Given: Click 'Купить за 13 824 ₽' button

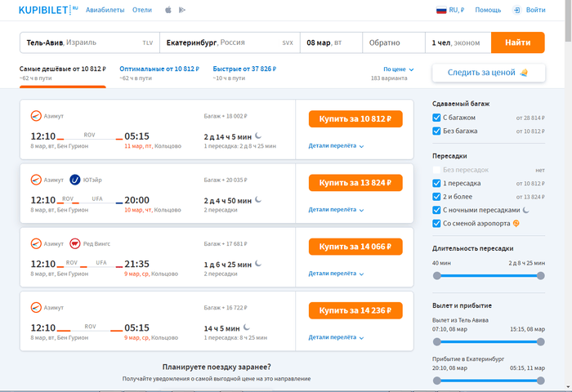Looking at the screenshot, I should pyautogui.click(x=355, y=183).
